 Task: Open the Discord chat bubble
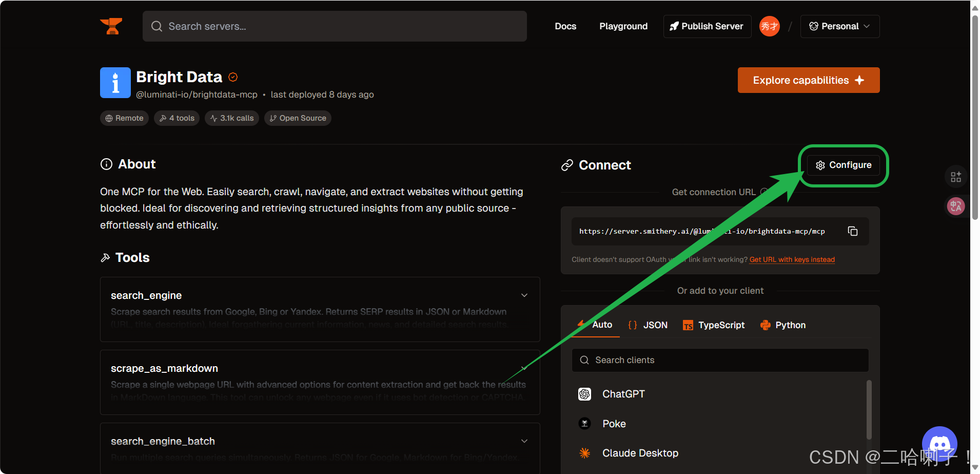[x=939, y=444]
